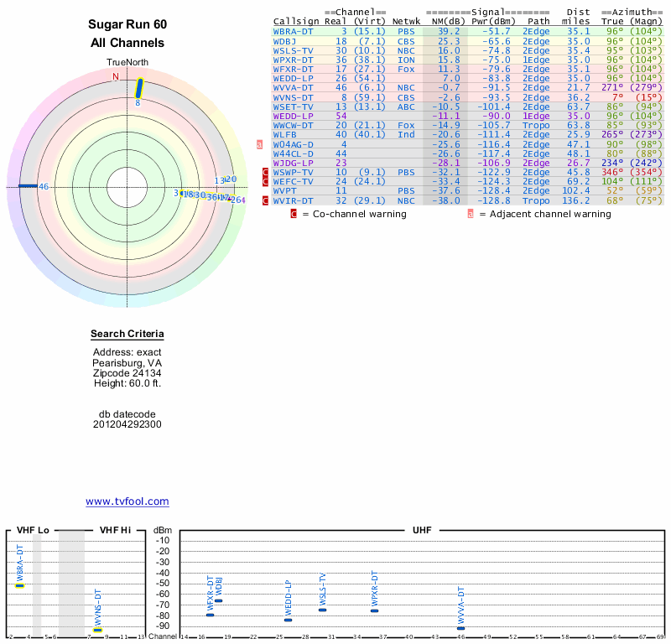Click the co-channel warning icon beside WEFC-TV

pyautogui.click(x=265, y=181)
